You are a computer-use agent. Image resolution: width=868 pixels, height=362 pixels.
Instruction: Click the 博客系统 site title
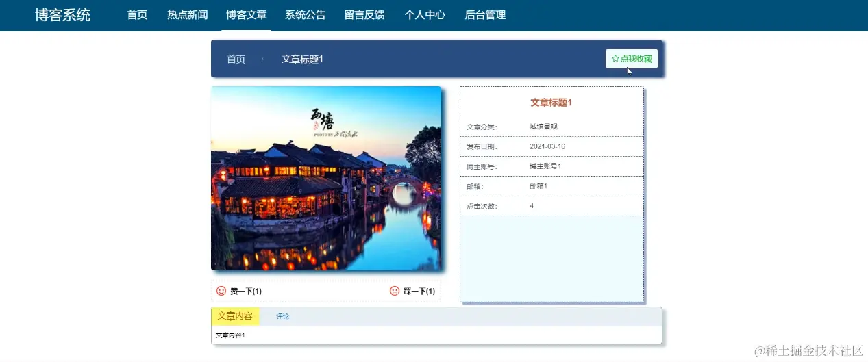(63, 15)
